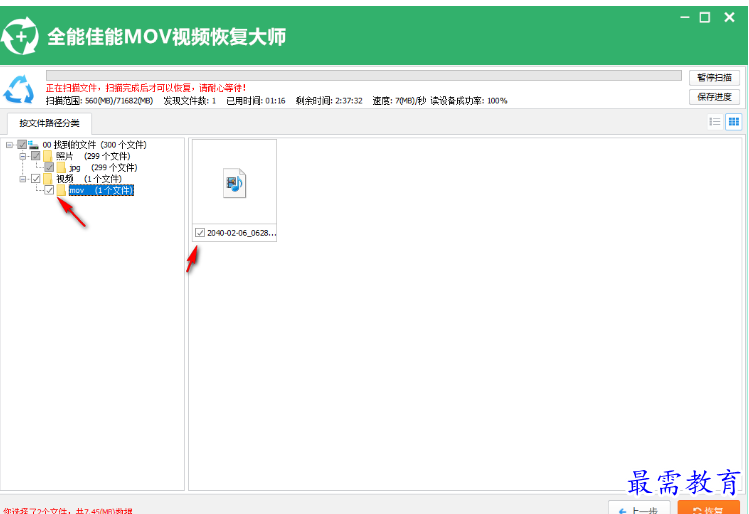Image resolution: width=749 pixels, height=514 pixels.
Task: Click the mov folder icon
Action: (x=61, y=191)
